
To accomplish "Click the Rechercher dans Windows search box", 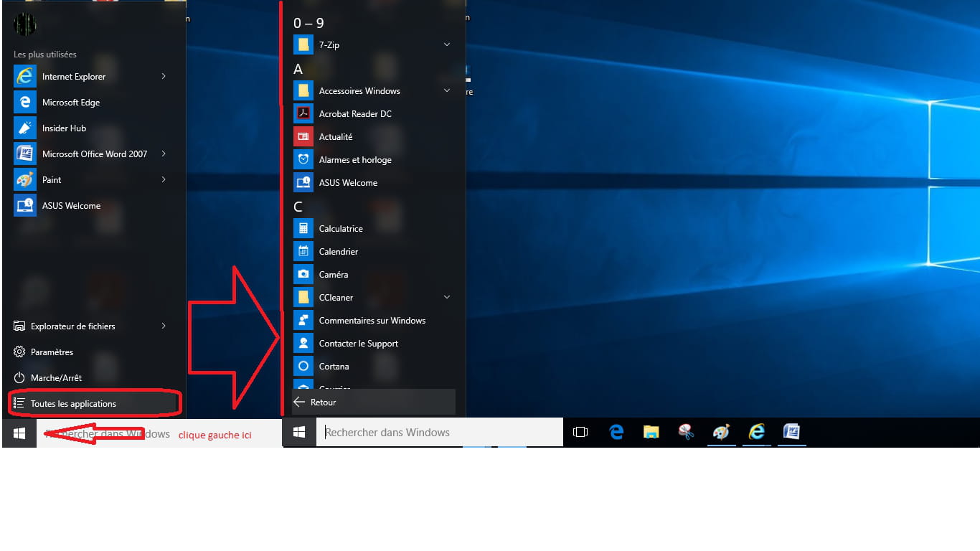I will point(439,433).
